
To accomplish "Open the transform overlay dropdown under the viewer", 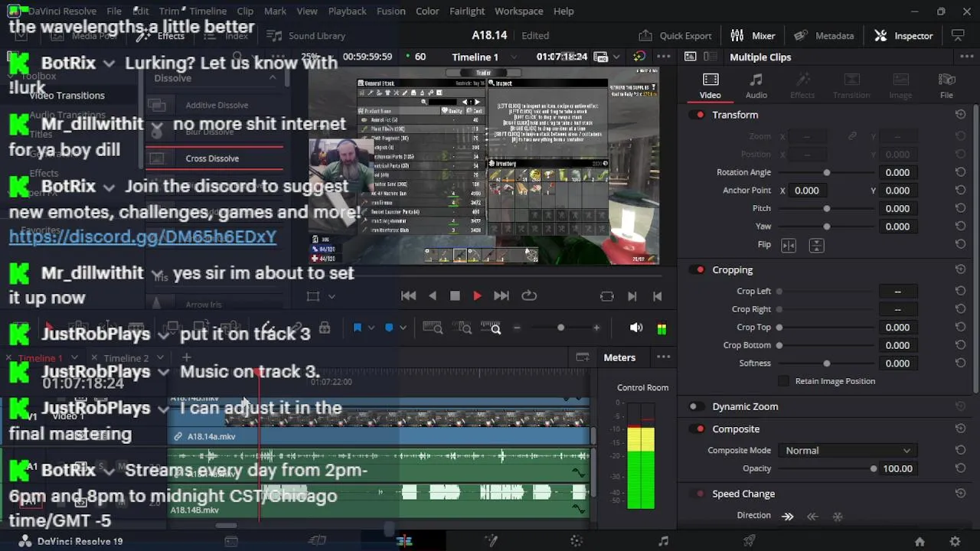I will [x=332, y=296].
